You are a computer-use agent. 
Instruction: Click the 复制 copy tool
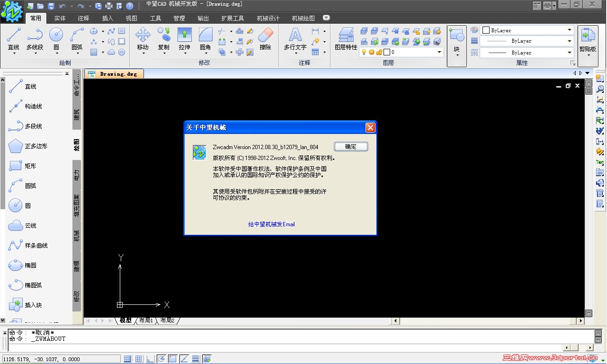(163, 39)
